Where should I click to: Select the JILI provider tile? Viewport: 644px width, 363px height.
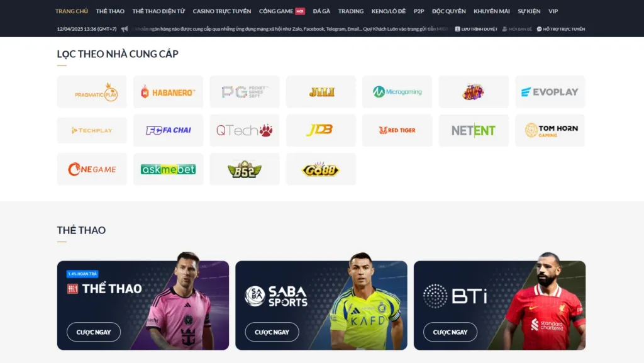pos(321,92)
